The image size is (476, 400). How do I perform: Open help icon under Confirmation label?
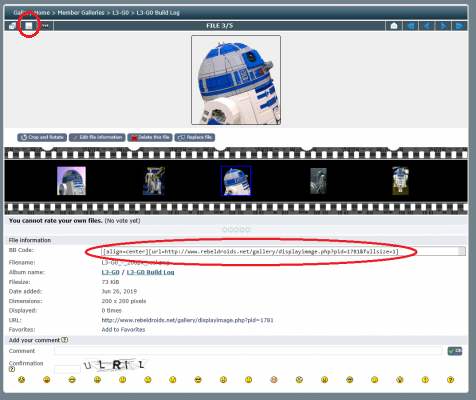[x=12, y=369]
